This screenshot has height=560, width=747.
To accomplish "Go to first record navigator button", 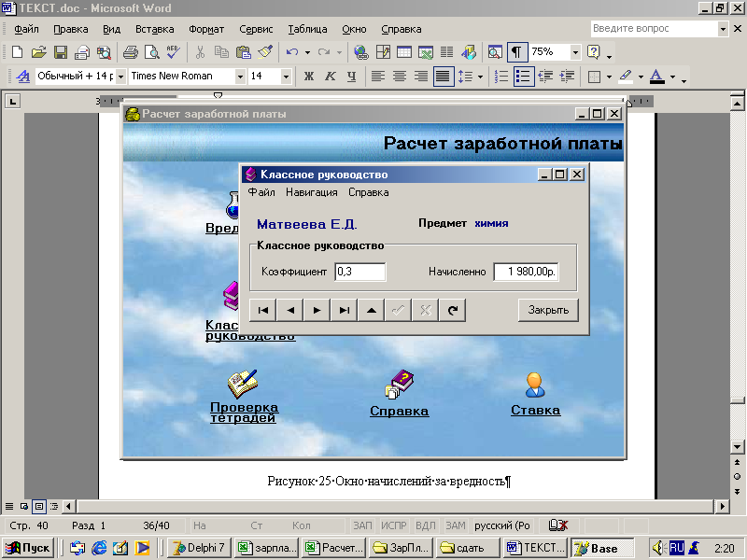I will pyautogui.click(x=263, y=310).
